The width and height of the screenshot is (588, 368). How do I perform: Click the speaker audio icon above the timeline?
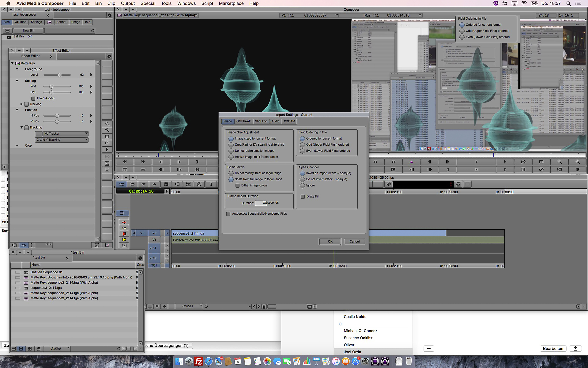point(388,184)
